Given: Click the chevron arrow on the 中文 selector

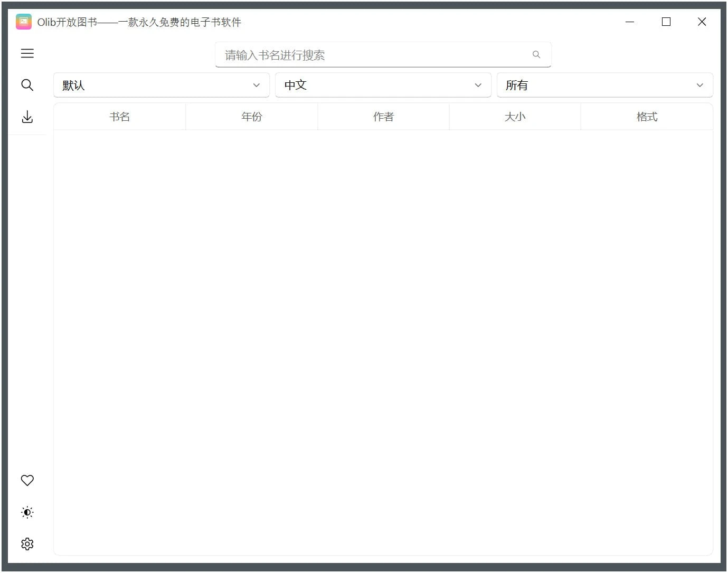Looking at the screenshot, I should [478, 85].
